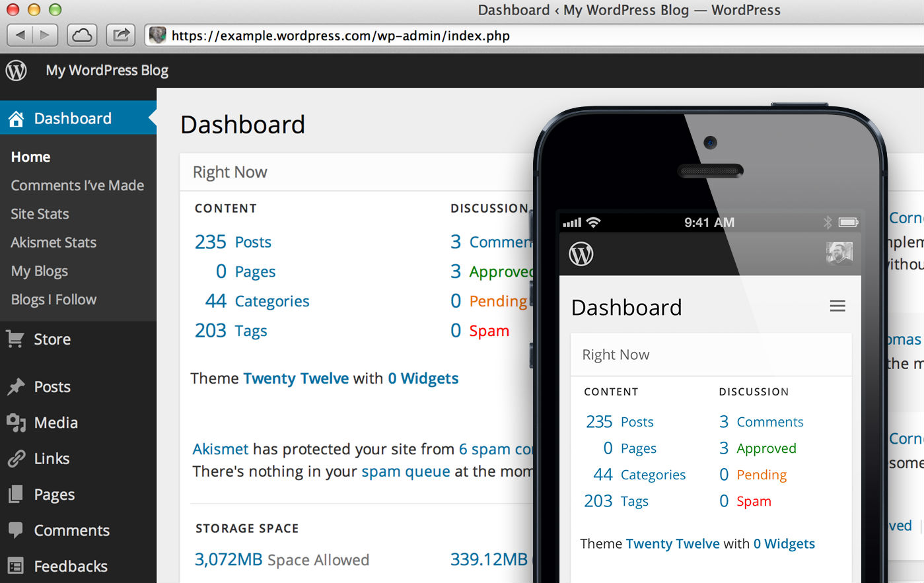Open the spam queue link

point(406,471)
